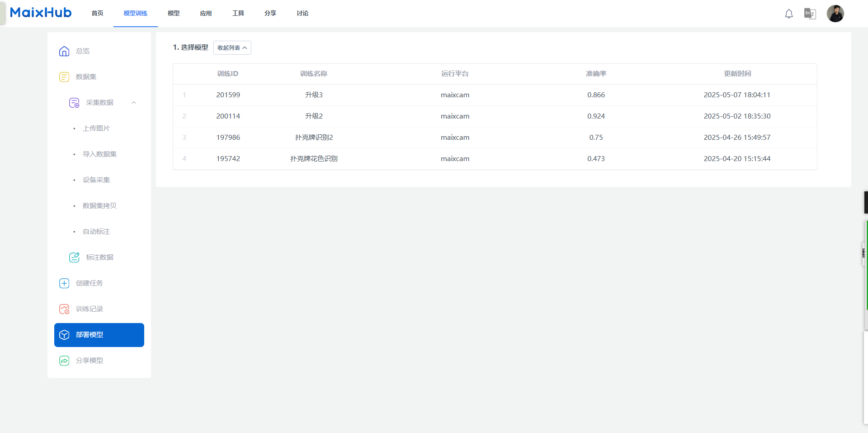Select training row 升级3 with ID 201599
Image resolution: width=868 pixels, height=433 pixels.
[x=495, y=95]
